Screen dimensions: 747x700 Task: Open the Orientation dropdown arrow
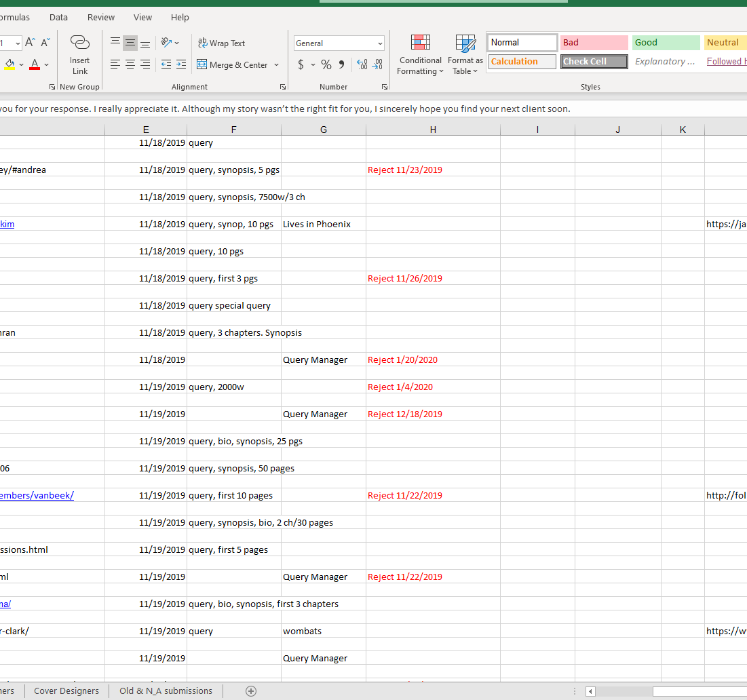point(177,43)
